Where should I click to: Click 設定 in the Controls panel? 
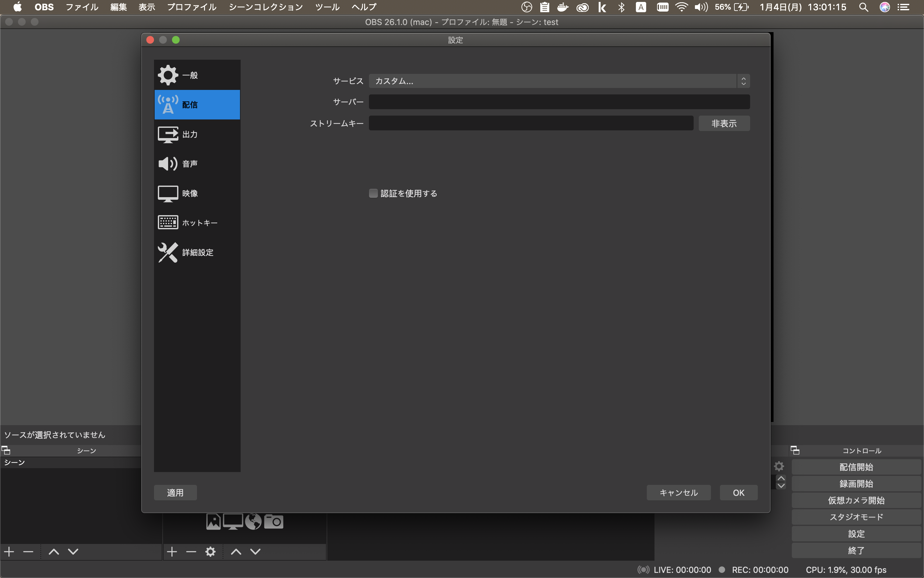[x=856, y=534]
